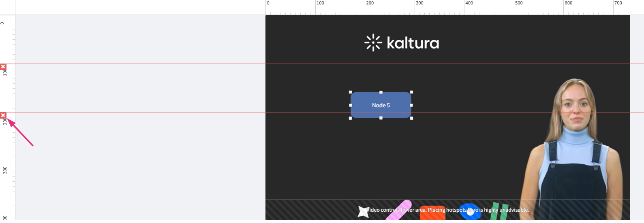
Task: Click the video controls hover area warning
Action: click(x=447, y=210)
